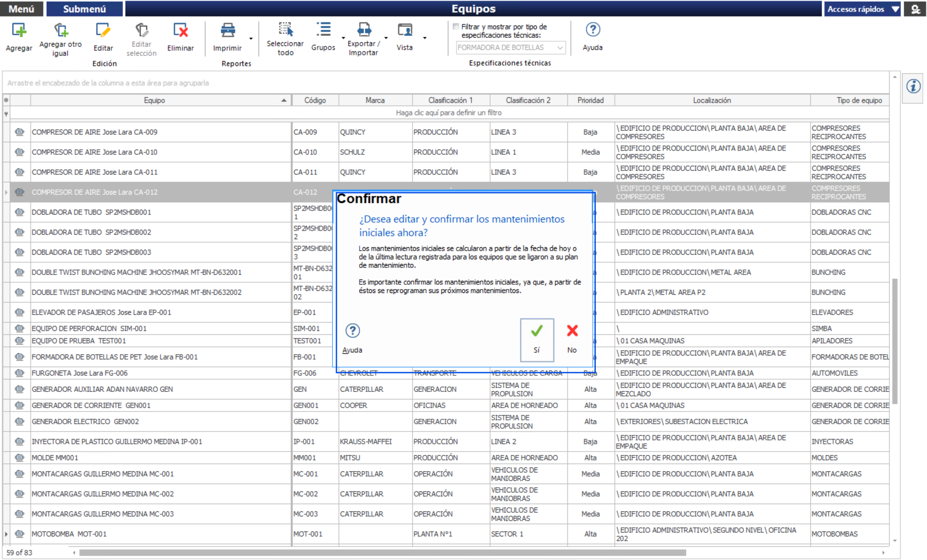The image size is (927, 560).
Task: Click the Imprimir printer icon
Action: pos(228,30)
